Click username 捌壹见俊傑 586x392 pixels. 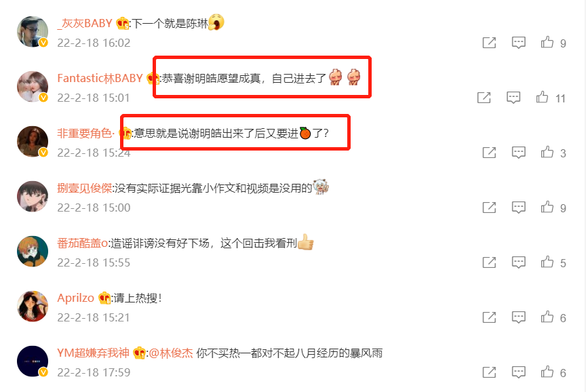[x=85, y=188]
